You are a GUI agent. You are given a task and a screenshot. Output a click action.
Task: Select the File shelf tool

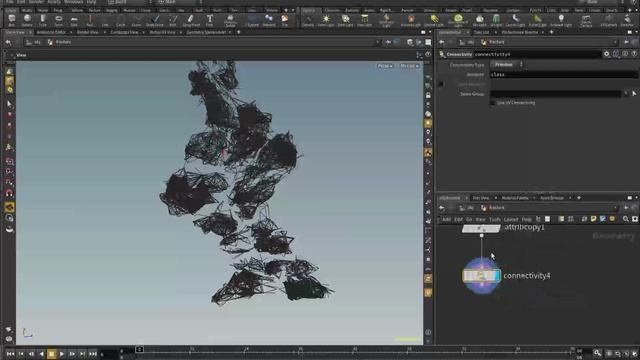tap(285, 20)
